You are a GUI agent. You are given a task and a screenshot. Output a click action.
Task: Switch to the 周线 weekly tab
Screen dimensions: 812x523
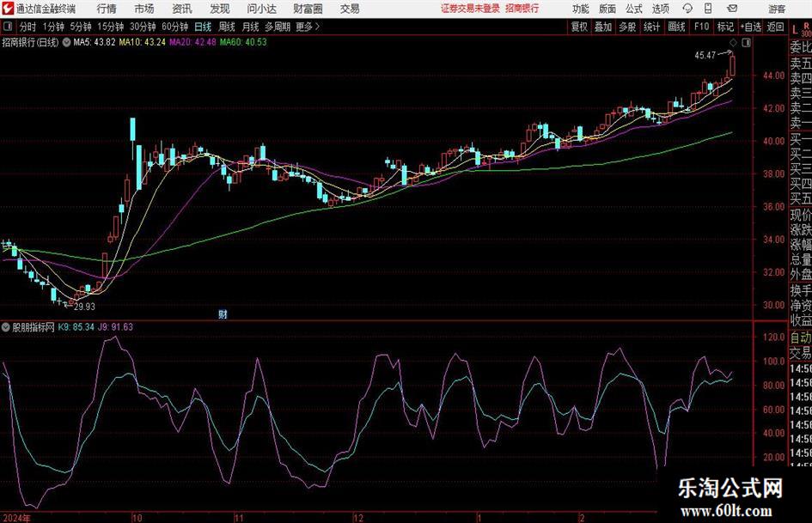[x=227, y=27]
